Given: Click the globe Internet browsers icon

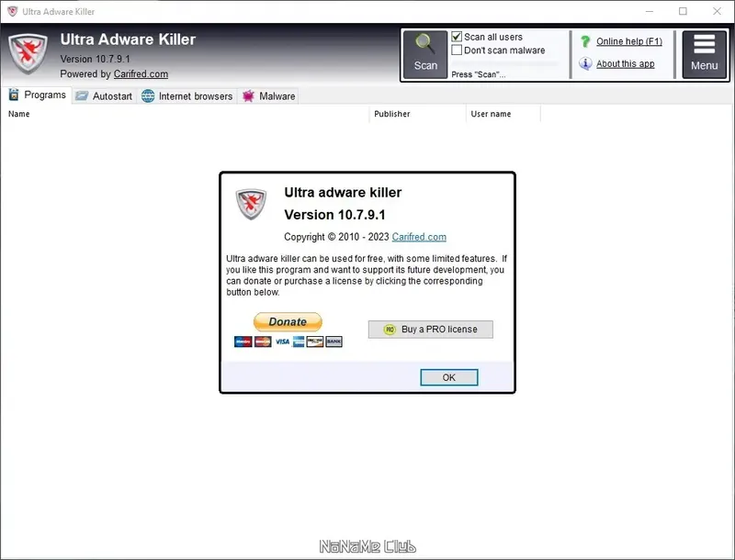Looking at the screenshot, I should (x=148, y=96).
